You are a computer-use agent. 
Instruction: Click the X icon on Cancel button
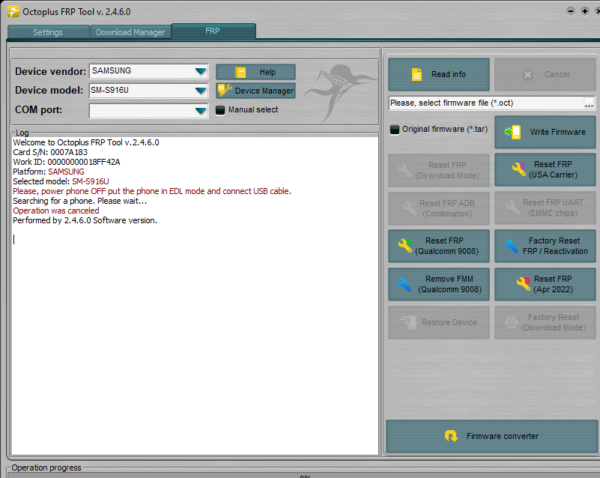(x=527, y=75)
